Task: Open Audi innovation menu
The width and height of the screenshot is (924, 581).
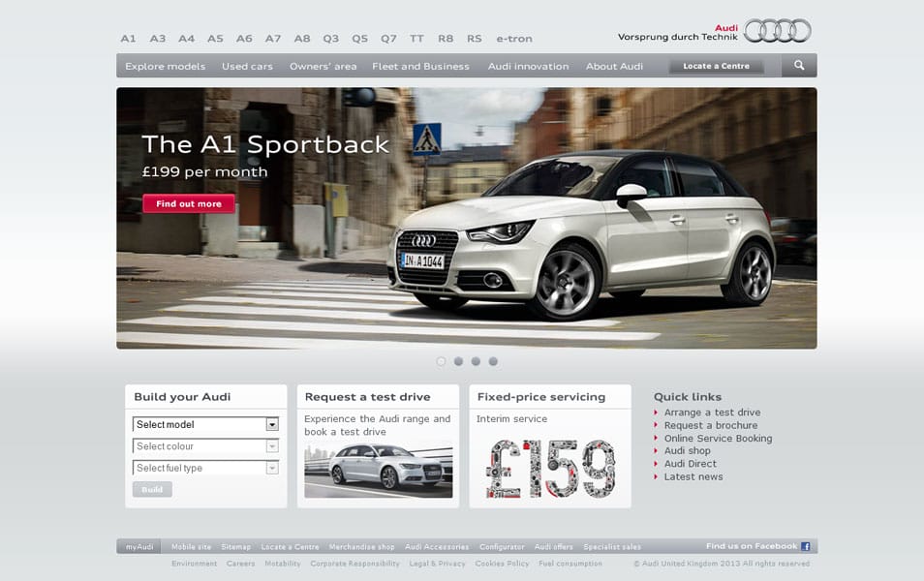Action: pyautogui.click(x=528, y=66)
